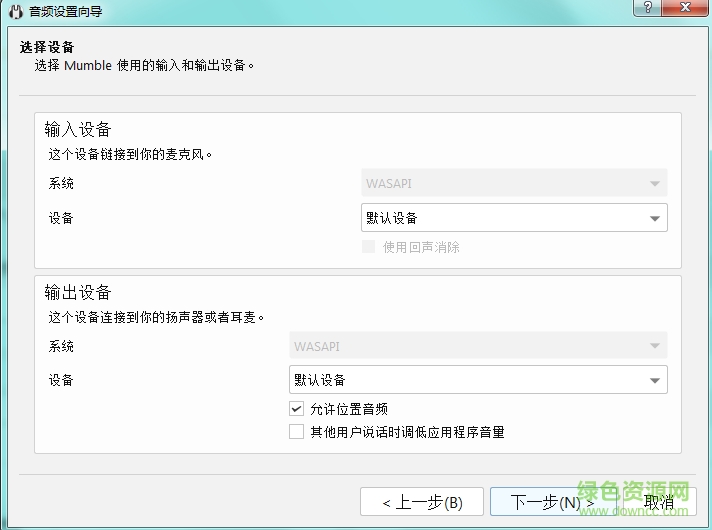Cancel the wizard with 取消 button
Screen dimensions: 712x530
659,501
